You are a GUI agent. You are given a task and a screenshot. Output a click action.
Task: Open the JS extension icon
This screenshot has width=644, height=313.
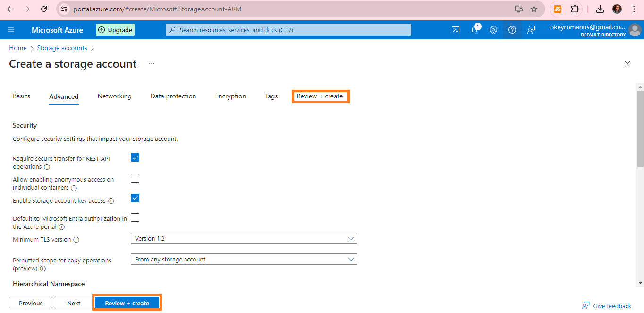tap(558, 9)
